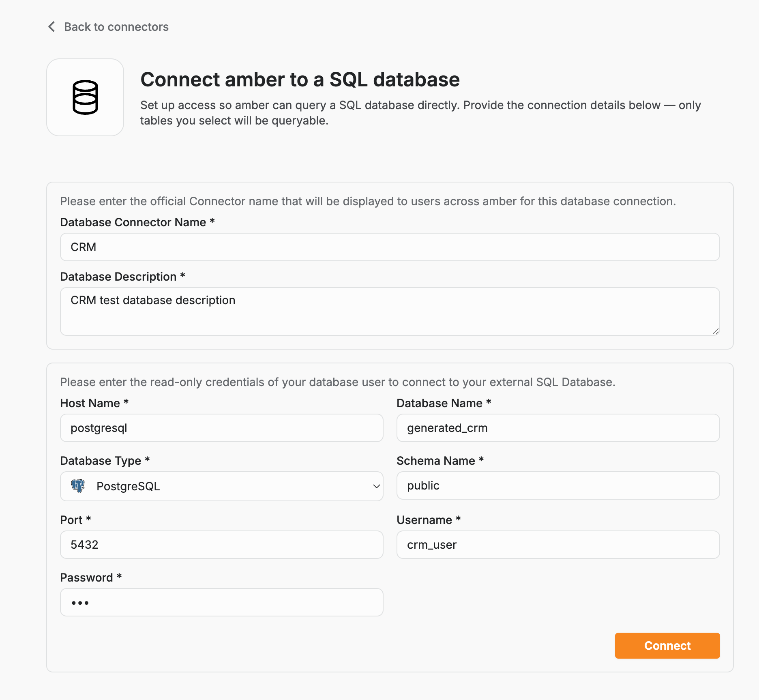The image size is (759, 700).
Task: Focus the Schema Name field
Action: coord(558,485)
